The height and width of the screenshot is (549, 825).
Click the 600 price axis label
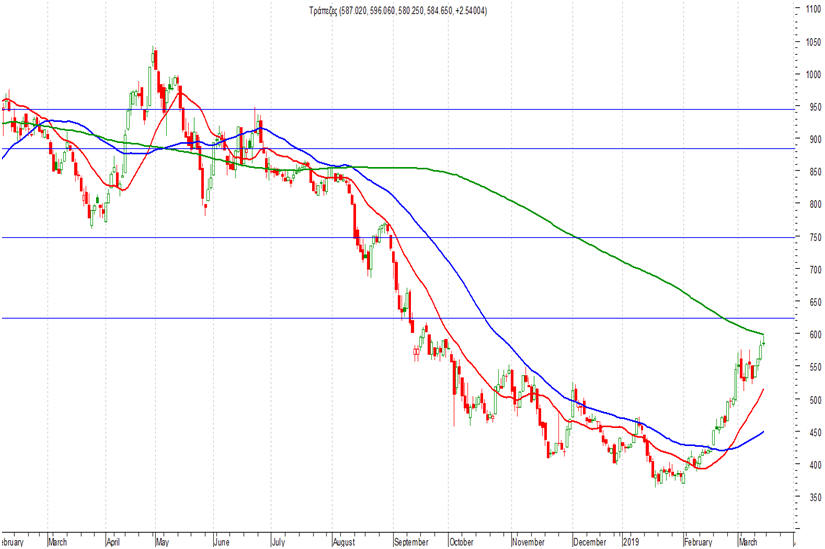814,334
